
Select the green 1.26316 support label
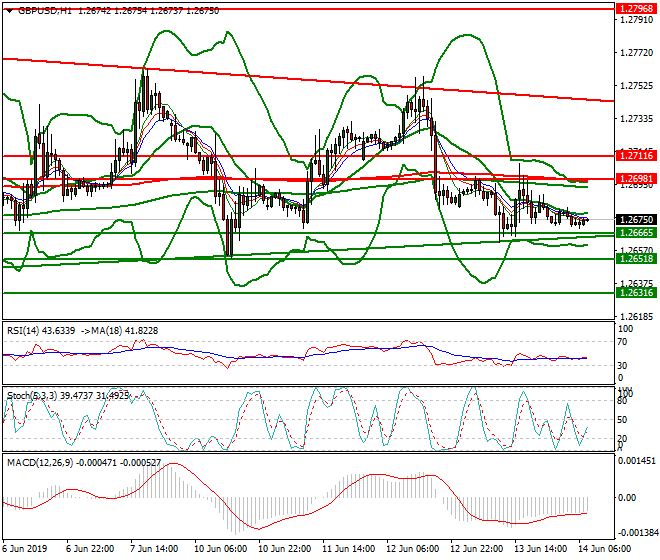tap(636, 293)
